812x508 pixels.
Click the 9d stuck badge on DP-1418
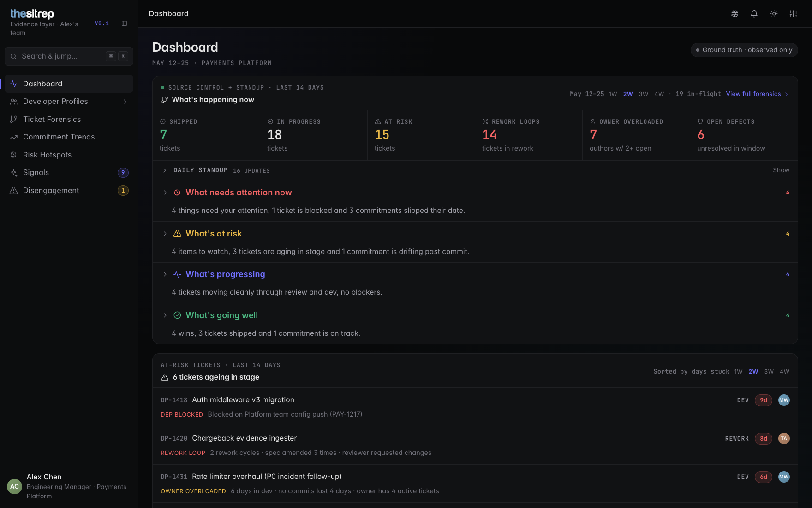coord(764,400)
